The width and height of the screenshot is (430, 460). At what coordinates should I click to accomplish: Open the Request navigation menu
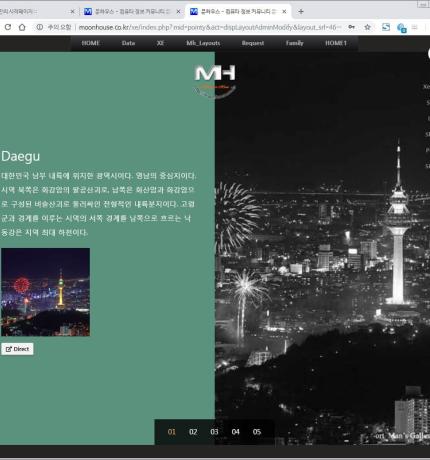[x=253, y=43]
